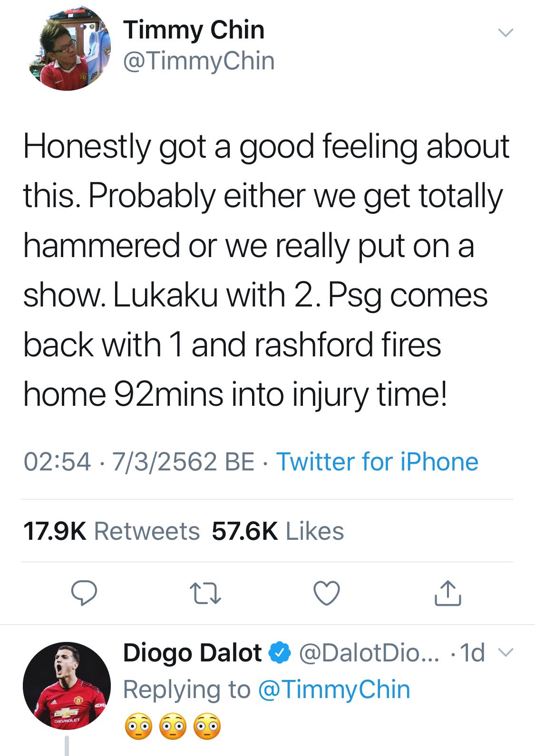The height and width of the screenshot is (756, 535).
Task: View the 57.6K Likes list
Action: pos(278,531)
